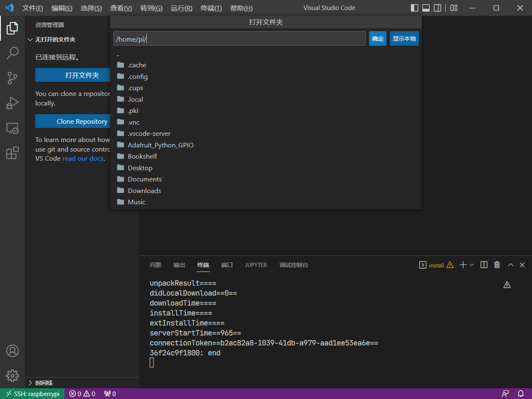This screenshot has width=532, height=399.
Task: Kill terminal with the trash icon
Action: [x=497, y=265]
